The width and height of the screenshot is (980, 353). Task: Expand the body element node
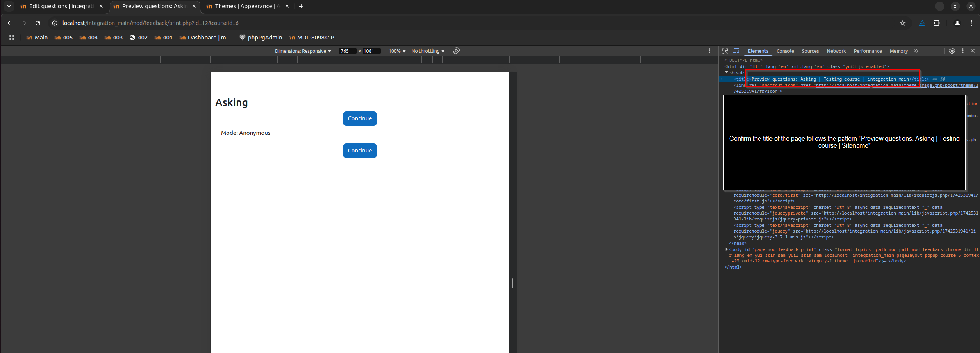tap(727, 249)
